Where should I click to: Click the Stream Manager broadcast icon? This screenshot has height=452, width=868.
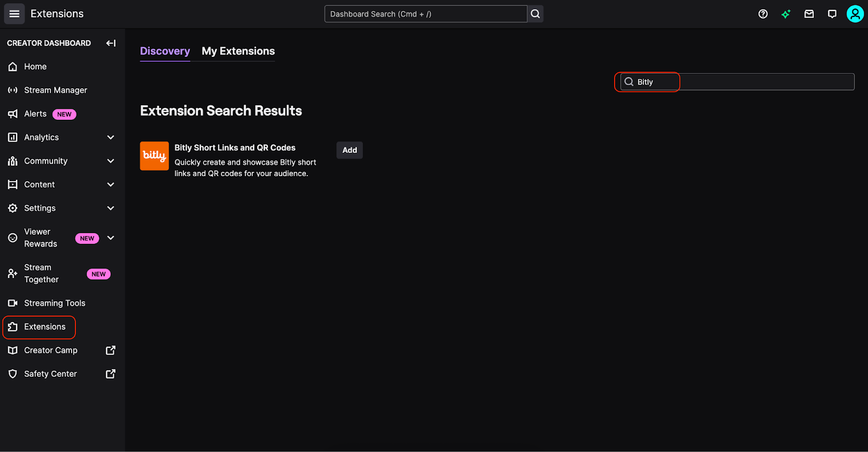click(12, 90)
